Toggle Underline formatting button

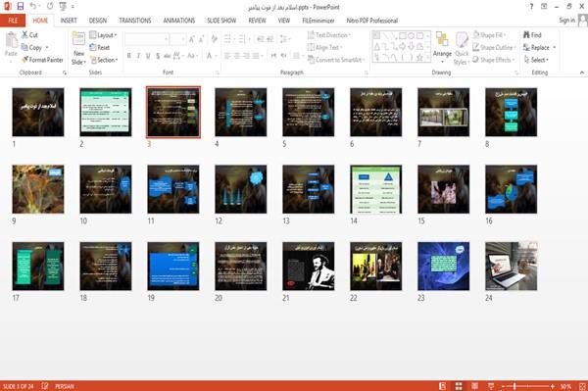tap(148, 56)
